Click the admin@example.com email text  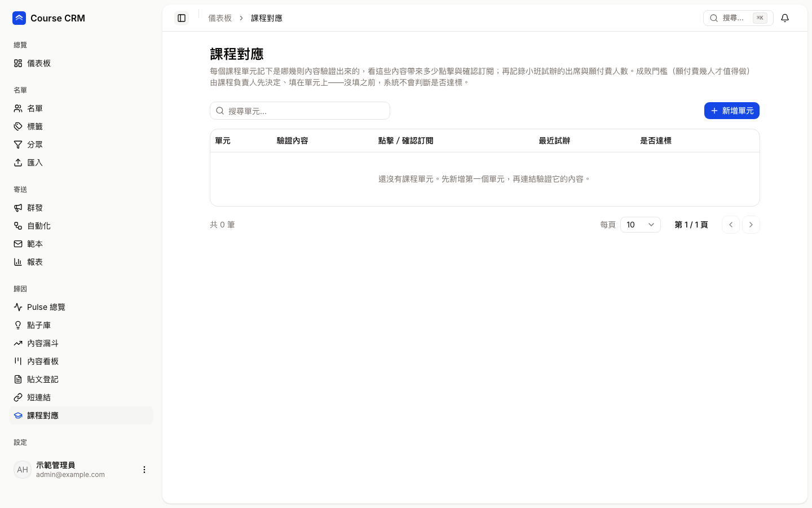point(70,475)
